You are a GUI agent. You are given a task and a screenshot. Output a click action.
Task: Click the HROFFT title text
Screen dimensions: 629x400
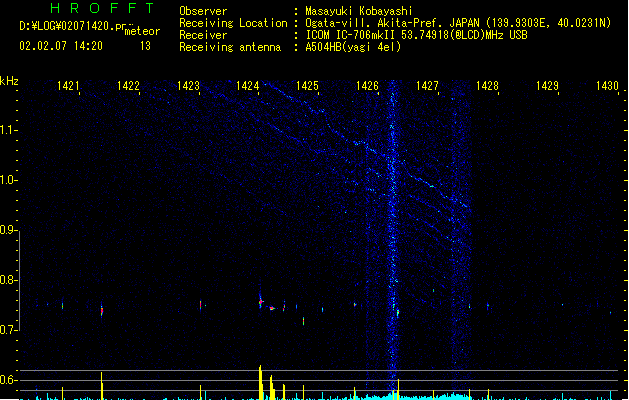click(102, 8)
